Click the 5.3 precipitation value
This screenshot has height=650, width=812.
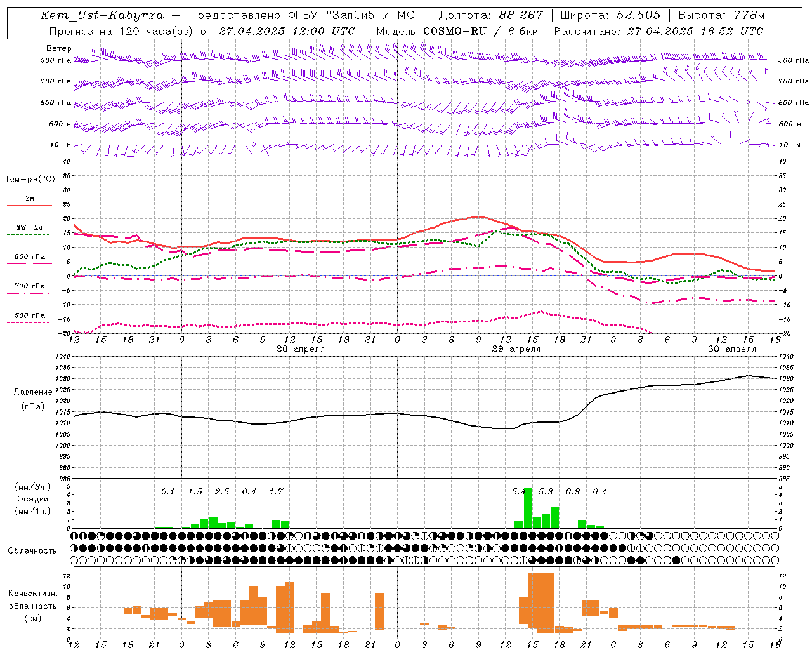coord(546,492)
